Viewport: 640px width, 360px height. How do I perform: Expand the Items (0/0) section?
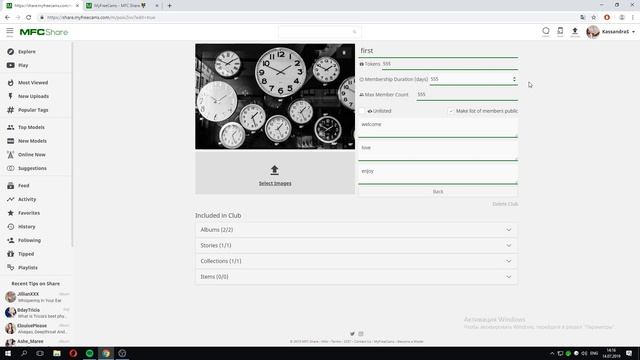click(356, 277)
